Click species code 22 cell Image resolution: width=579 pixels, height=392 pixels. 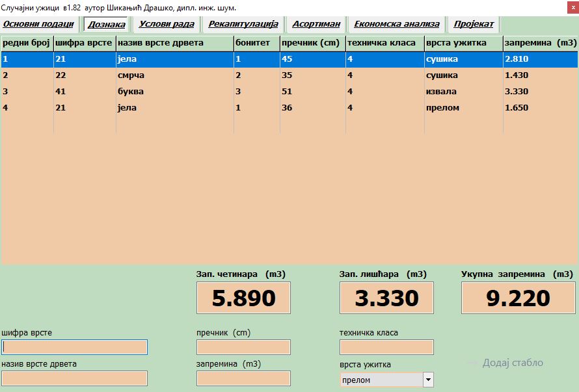pyautogui.click(x=85, y=75)
